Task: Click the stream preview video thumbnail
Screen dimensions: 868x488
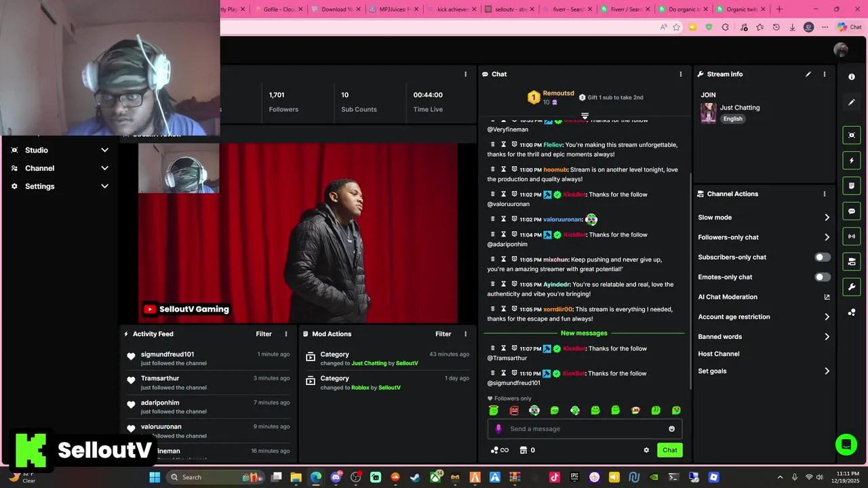Action: (x=298, y=233)
